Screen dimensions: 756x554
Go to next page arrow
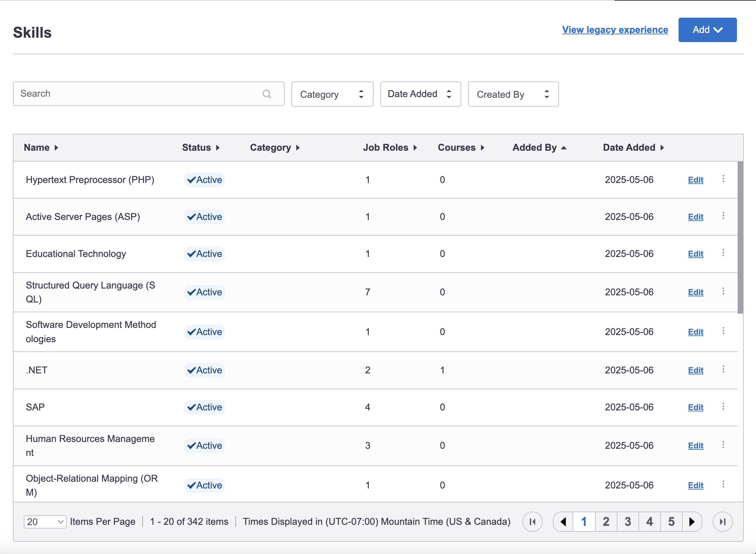(692, 522)
